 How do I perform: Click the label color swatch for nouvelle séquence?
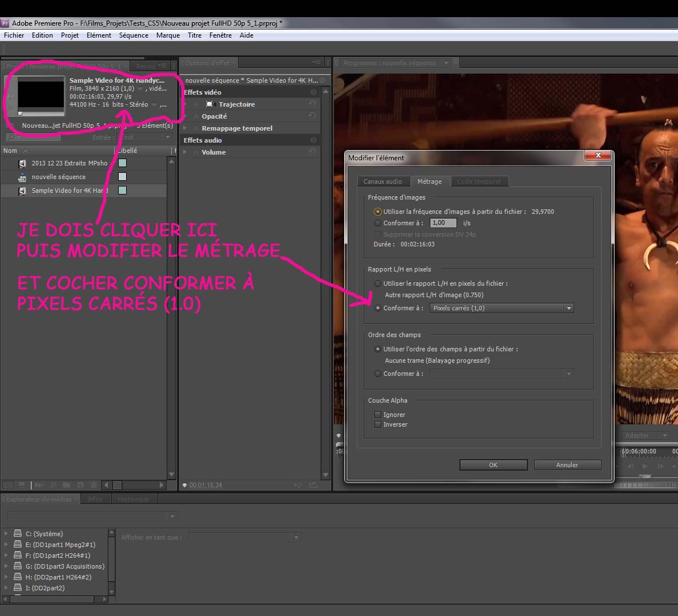click(122, 177)
